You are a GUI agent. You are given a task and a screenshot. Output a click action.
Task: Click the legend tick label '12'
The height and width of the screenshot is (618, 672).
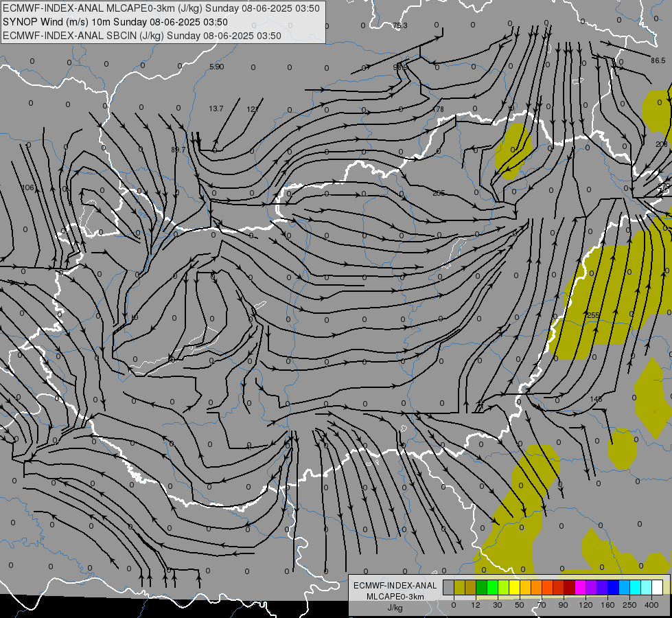coord(476,605)
